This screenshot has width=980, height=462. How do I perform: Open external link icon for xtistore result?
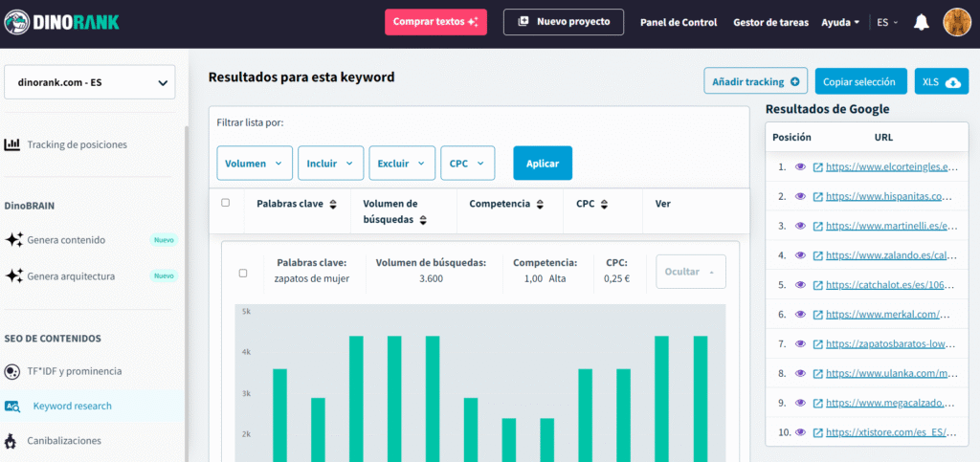[x=817, y=432]
